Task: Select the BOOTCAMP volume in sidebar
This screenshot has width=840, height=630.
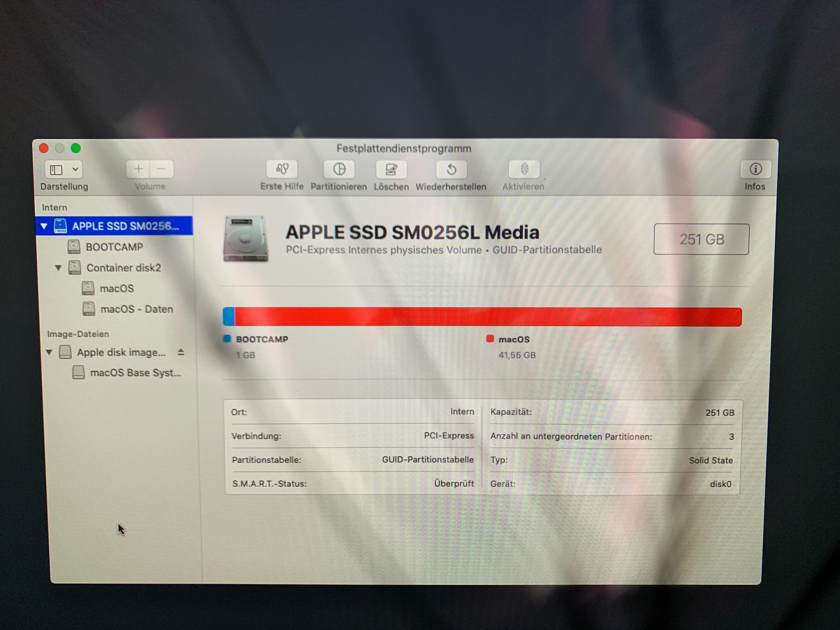Action: (x=114, y=247)
